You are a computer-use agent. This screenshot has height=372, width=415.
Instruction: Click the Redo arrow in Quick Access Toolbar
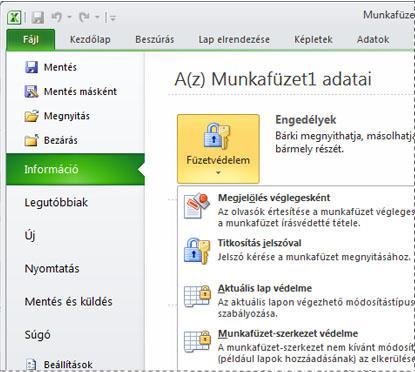pos(84,17)
